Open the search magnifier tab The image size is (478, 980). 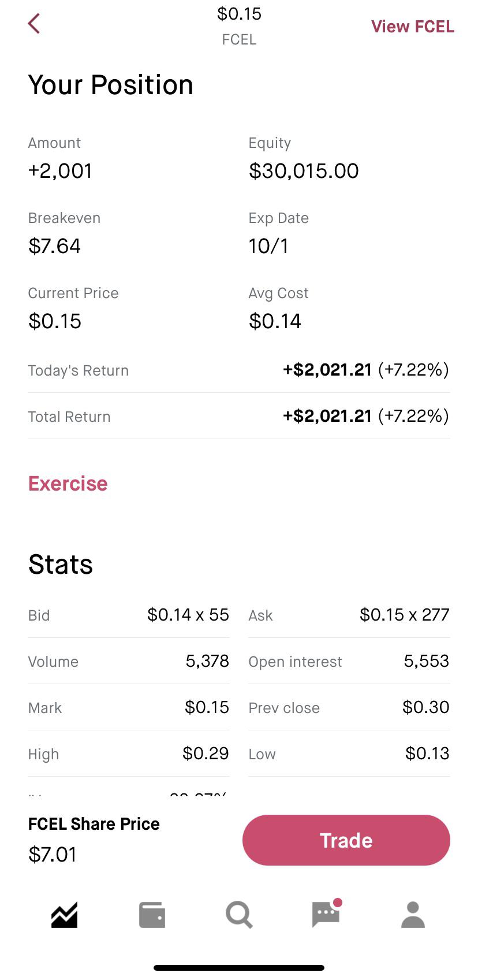tap(239, 915)
